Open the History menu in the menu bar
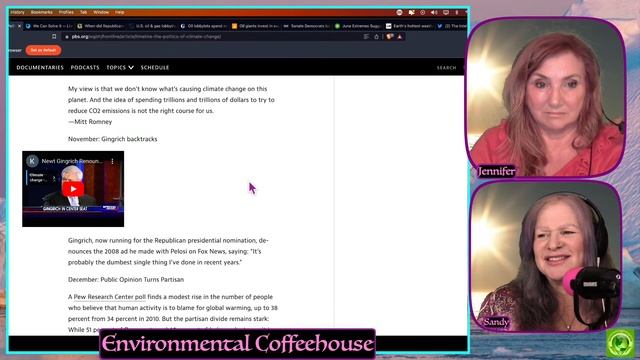Image resolution: width=640 pixels, height=360 pixels. click(x=18, y=12)
